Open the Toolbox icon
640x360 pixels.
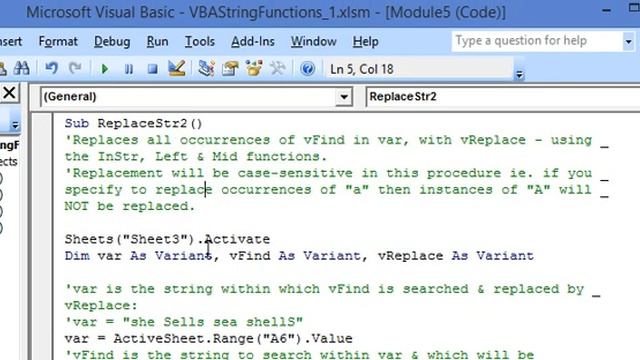tap(278, 68)
